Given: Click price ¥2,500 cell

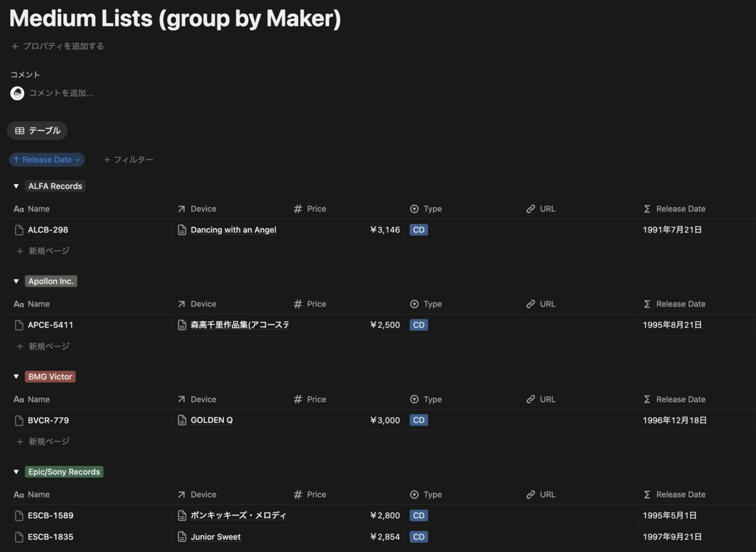Looking at the screenshot, I should click(346, 325).
